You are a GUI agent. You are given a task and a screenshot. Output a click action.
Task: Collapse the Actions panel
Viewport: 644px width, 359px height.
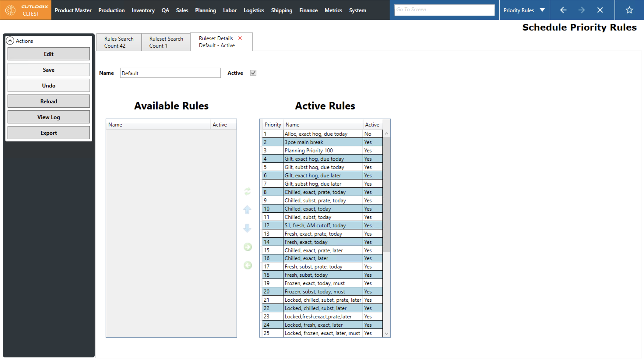click(x=10, y=41)
